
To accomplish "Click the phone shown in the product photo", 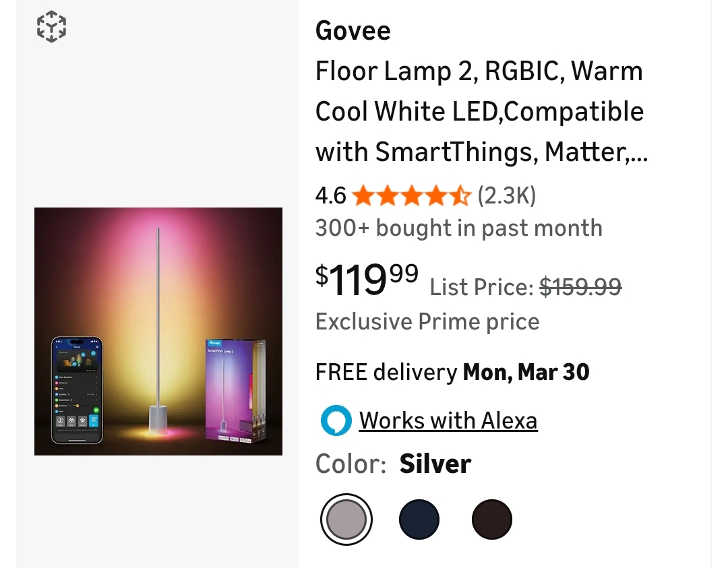I will tap(78, 390).
